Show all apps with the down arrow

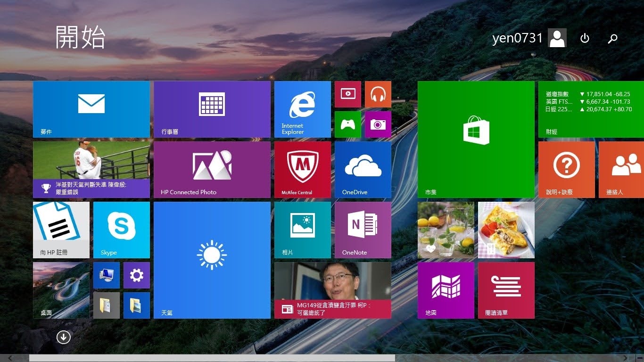[63, 337]
